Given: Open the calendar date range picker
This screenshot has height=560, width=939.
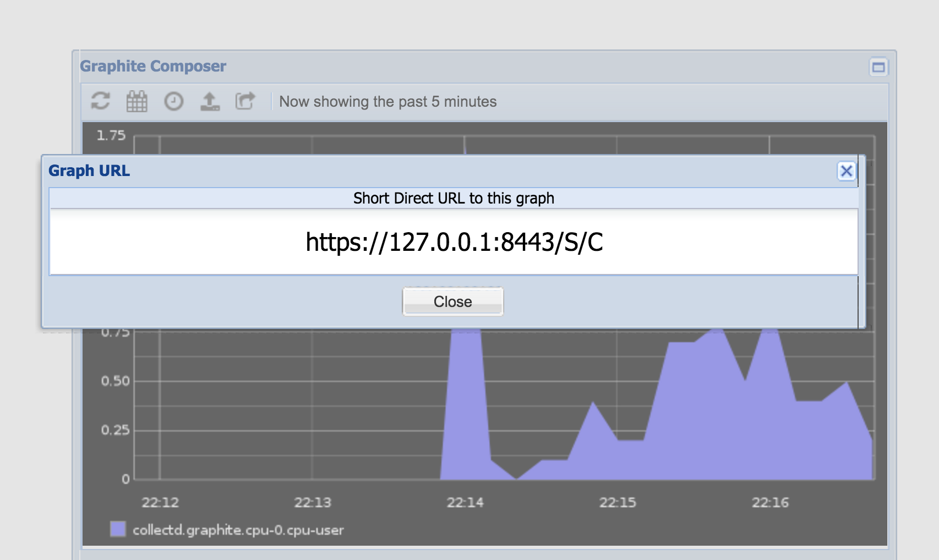Looking at the screenshot, I should click(x=137, y=101).
